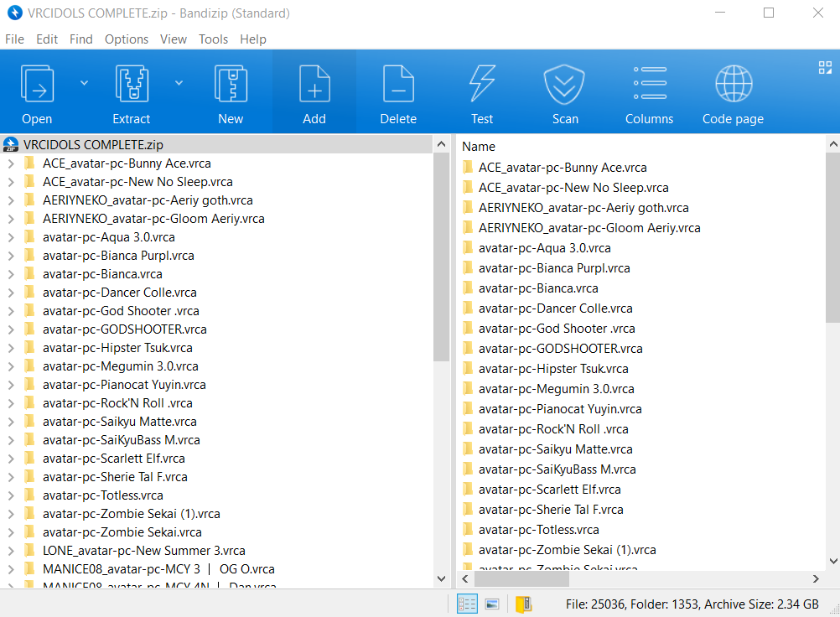
Task: Click the Code page globe icon
Action: tap(734, 84)
